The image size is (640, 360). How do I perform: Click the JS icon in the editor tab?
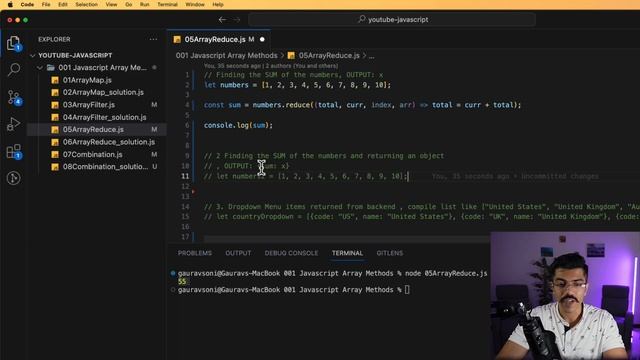177,39
